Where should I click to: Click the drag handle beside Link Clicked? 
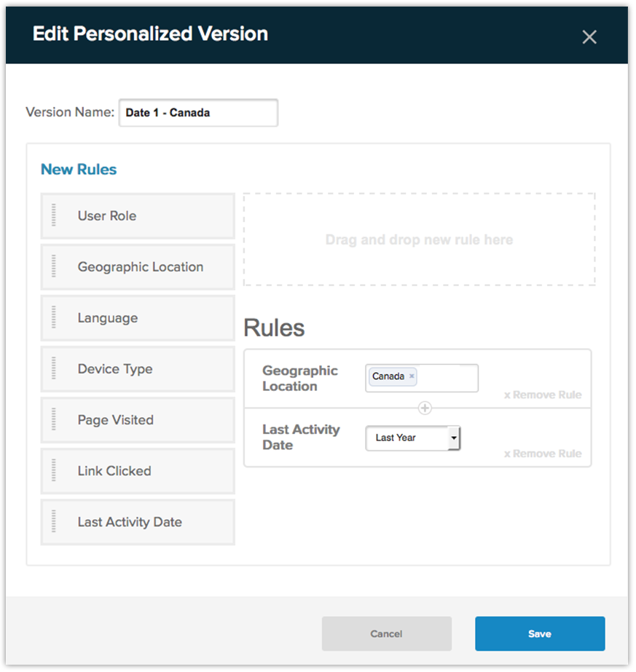pyautogui.click(x=54, y=470)
